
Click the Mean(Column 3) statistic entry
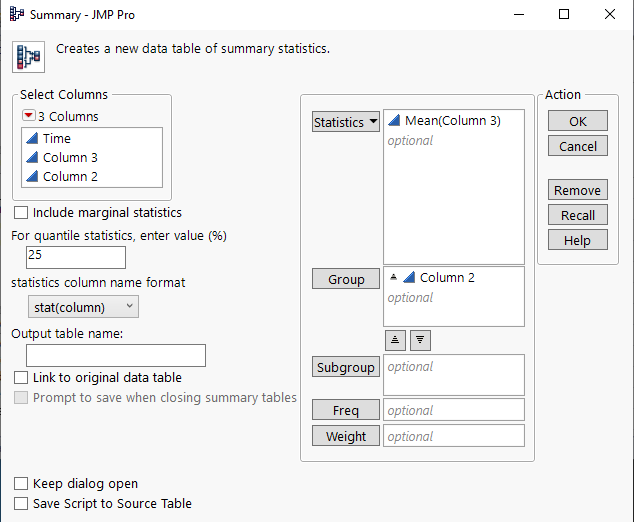(452, 121)
